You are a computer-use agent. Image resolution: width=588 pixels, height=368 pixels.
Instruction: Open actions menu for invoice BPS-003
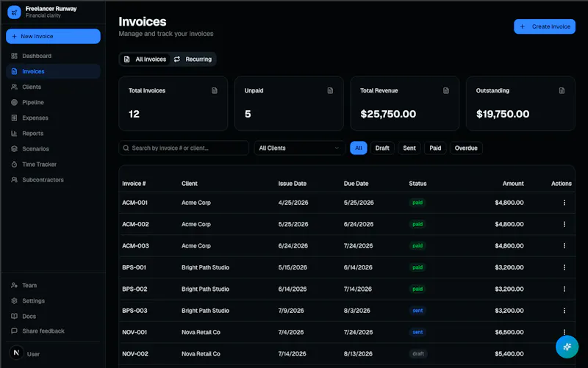click(x=564, y=311)
